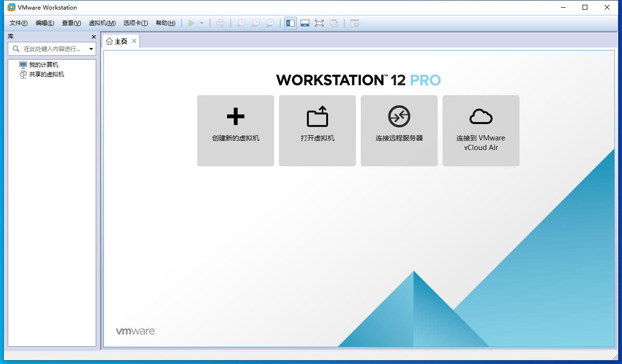
Task: Click the VMware vCloud Air cloud icon
Action: [x=481, y=116]
